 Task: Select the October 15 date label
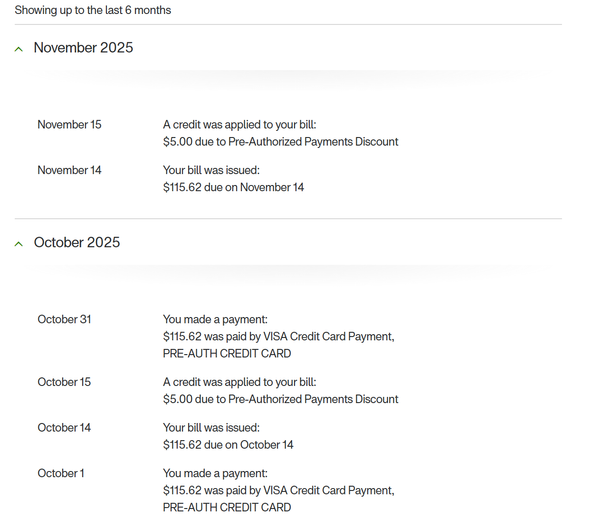(64, 382)
